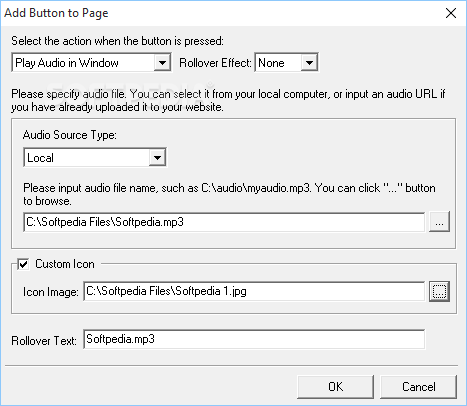
Task: Close the Add Button to Page dialog
Action: tap(451, 13)
